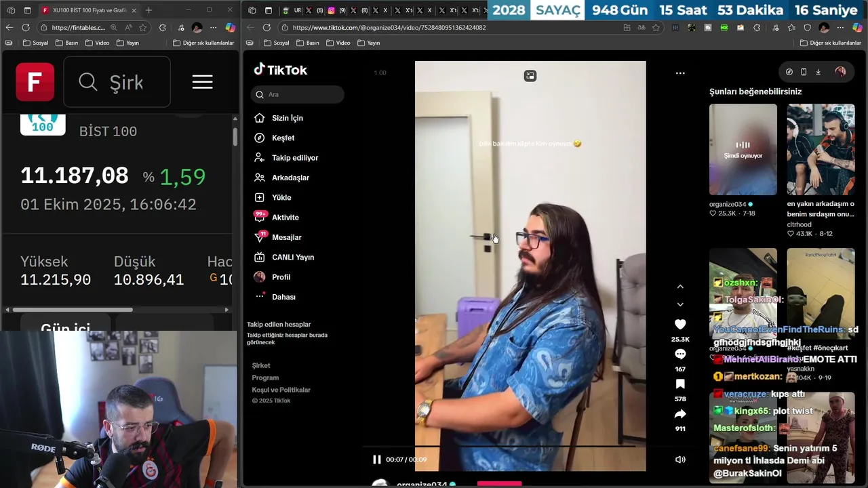Click translate icon in TikTok address bar
Image resolution: width=868 pixels, height=488 pixels.
(x=642, y=28)
